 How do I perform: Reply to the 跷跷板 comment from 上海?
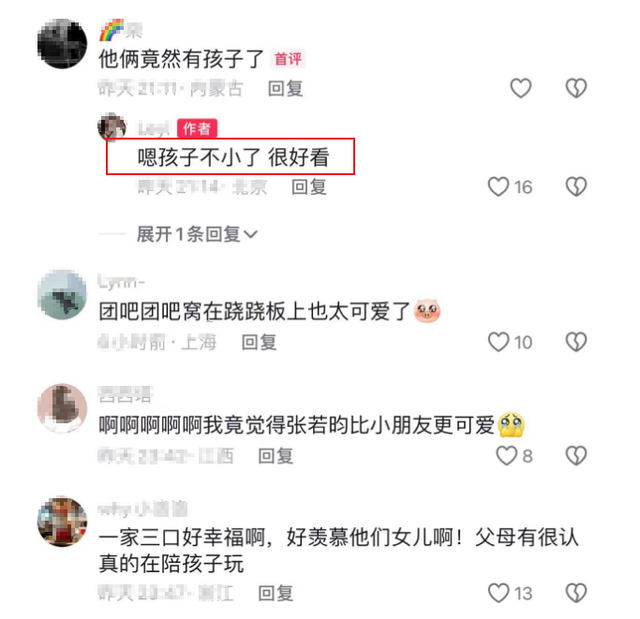259,342
